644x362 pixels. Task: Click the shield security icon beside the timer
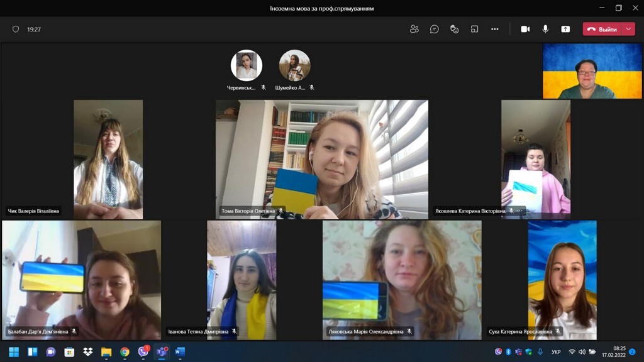pyautogui.click(x=16, y=29)
